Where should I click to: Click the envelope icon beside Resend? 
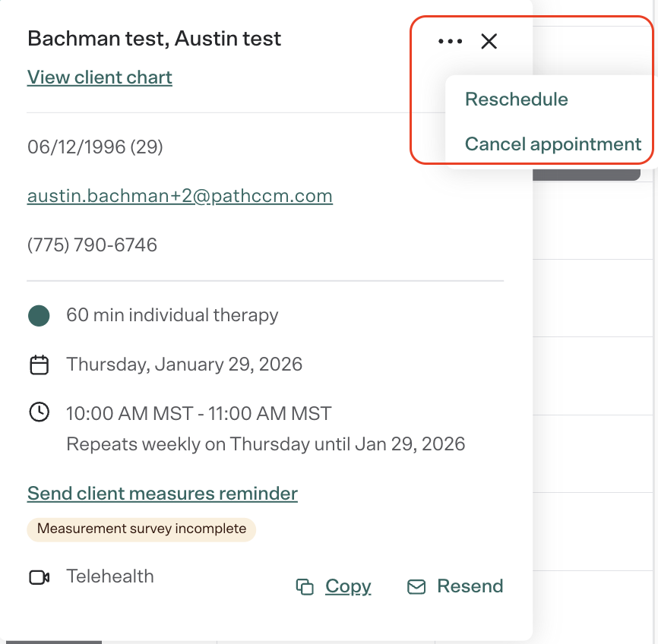(x=416, y=586)
